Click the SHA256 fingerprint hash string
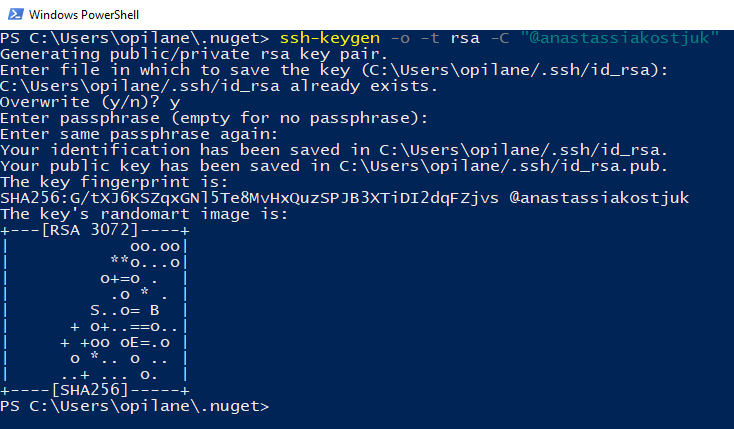This screenshot has width=734, height=429. [250, 198]
